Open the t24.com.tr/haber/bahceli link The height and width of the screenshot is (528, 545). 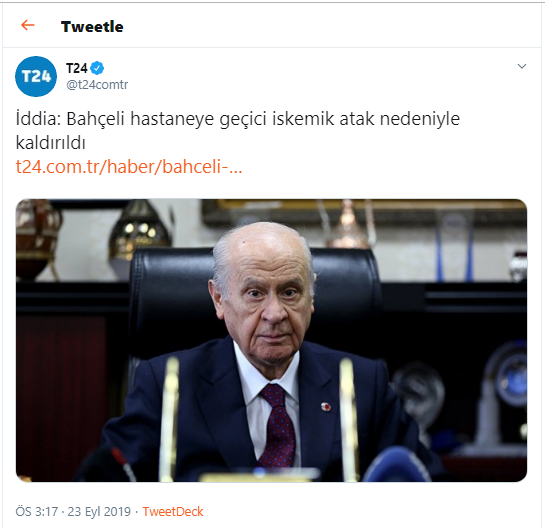click(129, 167)
